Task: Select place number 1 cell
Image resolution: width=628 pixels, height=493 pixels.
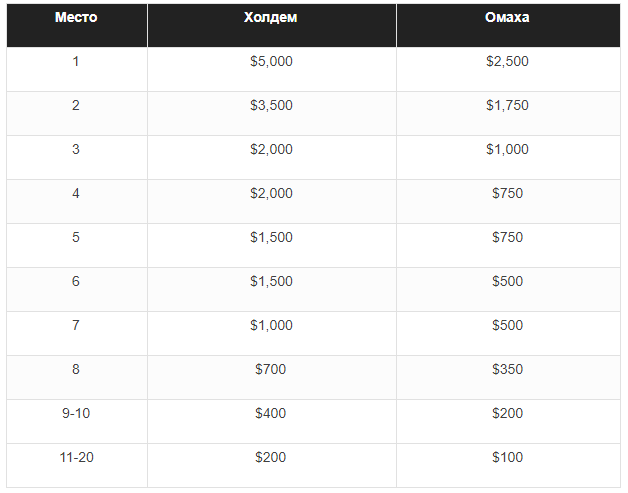Action: (x=76, y=61)
